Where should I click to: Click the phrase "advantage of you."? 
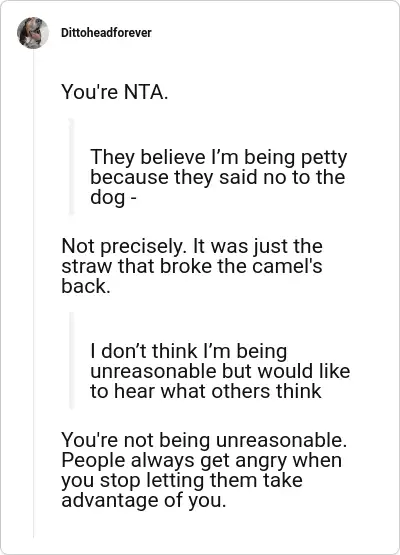pos(143,500)
